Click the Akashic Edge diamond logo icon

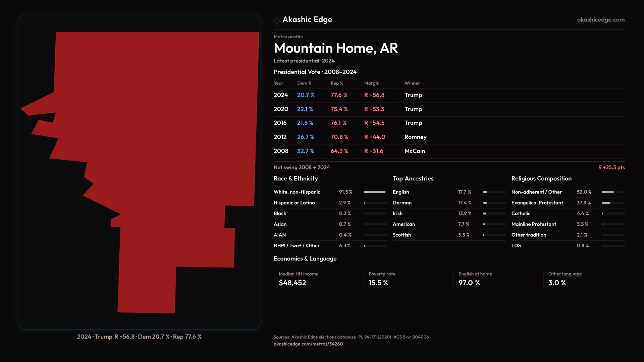point(277,20)
